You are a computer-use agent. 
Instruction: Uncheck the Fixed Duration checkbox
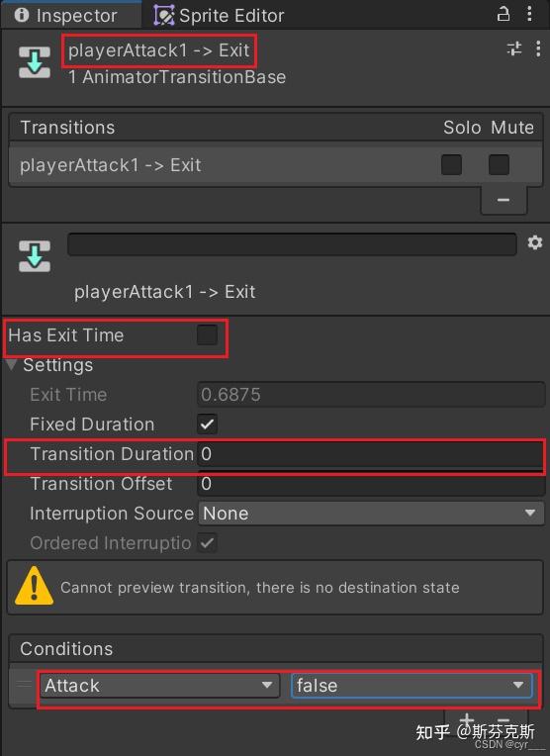pos(208,425)
